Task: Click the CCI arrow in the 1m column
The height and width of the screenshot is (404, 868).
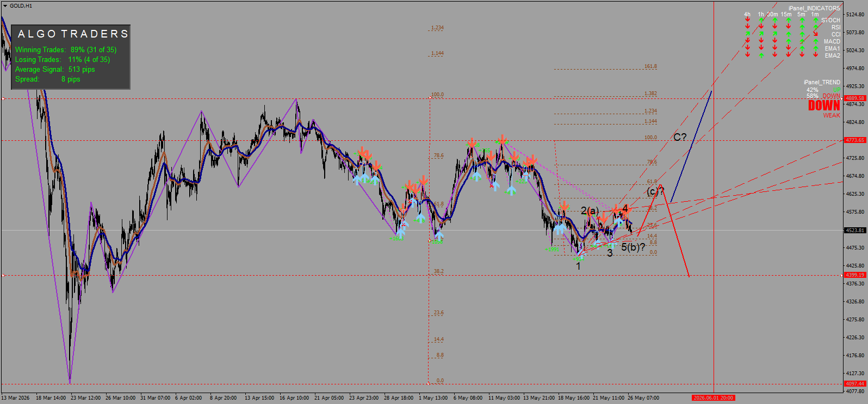Action: tap(816, 34)
